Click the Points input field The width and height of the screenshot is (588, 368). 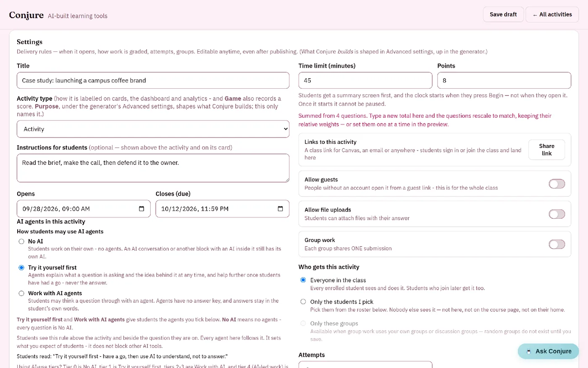point(504,80)
